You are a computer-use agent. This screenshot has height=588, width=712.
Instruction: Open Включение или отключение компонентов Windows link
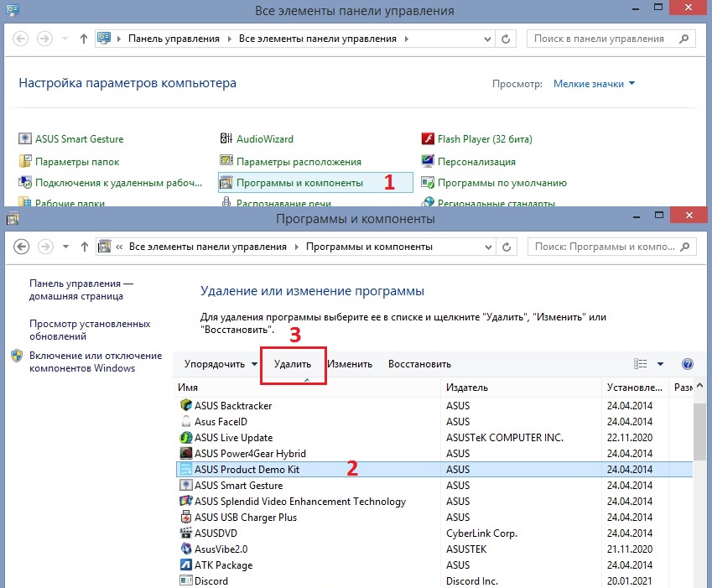click(96, 362)
